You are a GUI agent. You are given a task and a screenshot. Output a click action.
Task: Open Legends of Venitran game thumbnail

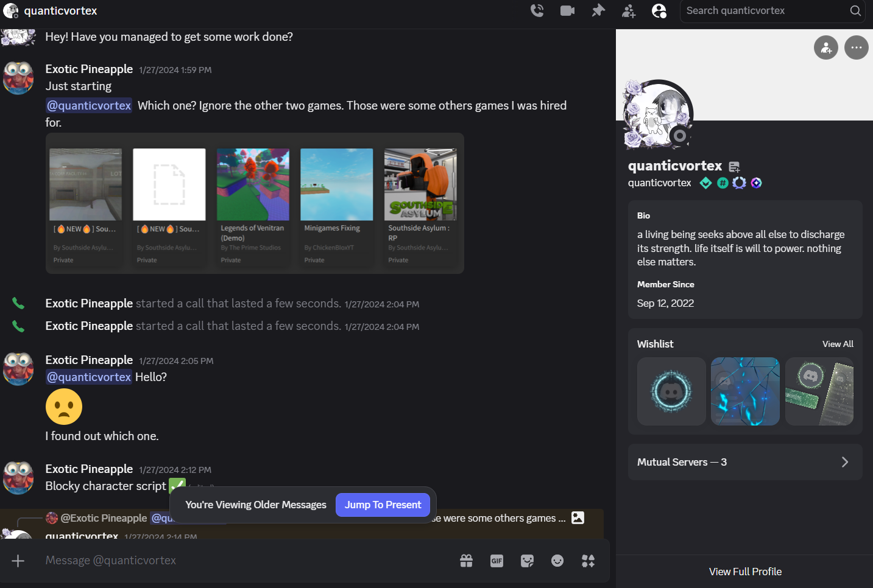pos(253,184)
